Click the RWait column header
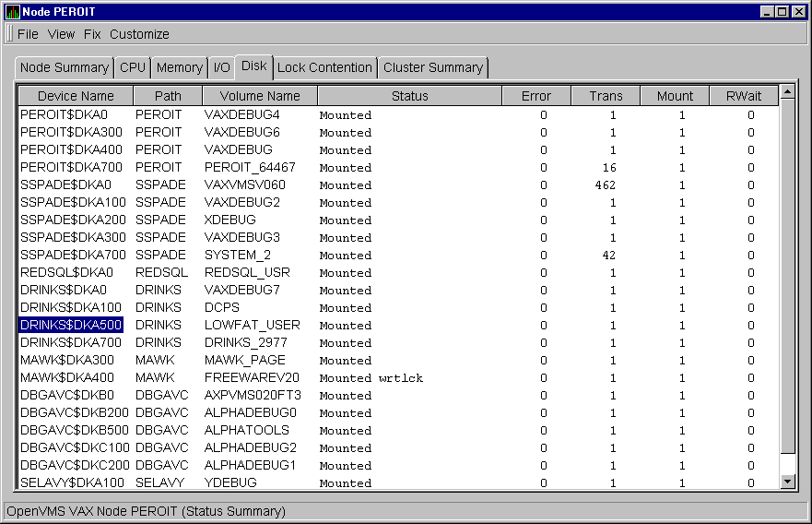This screenshot has width=812, height=524. click(x=744, y=96)
